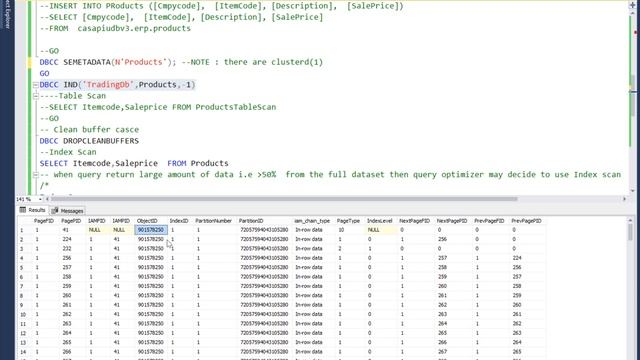The width and height of the screenshot is (640, 360).
Task: Click the NextPagePID column header
Action: [451, 221]
